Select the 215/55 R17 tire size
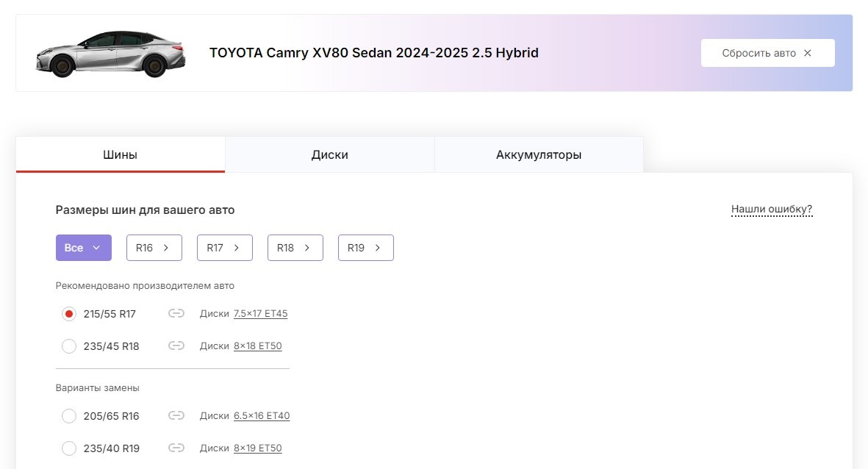The image size is (868, 469). pos(68,314)
